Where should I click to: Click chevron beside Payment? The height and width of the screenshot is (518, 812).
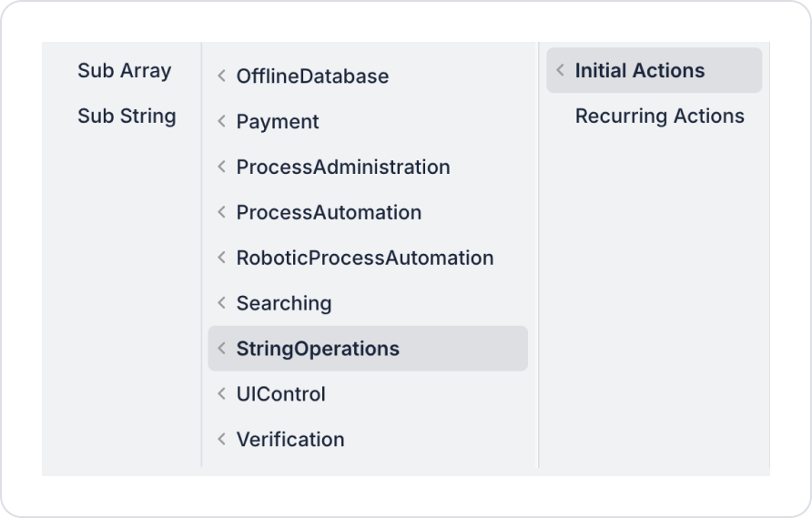click(221, 121)
